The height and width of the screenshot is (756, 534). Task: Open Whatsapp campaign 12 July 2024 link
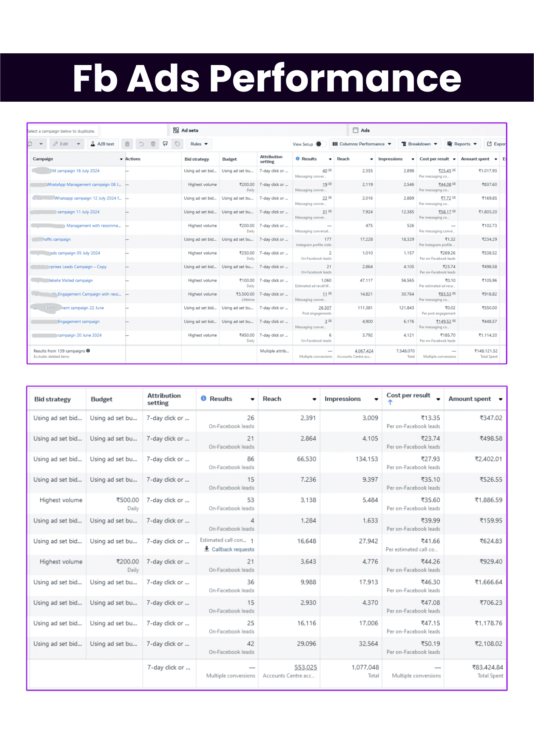[x=88, y=198]
